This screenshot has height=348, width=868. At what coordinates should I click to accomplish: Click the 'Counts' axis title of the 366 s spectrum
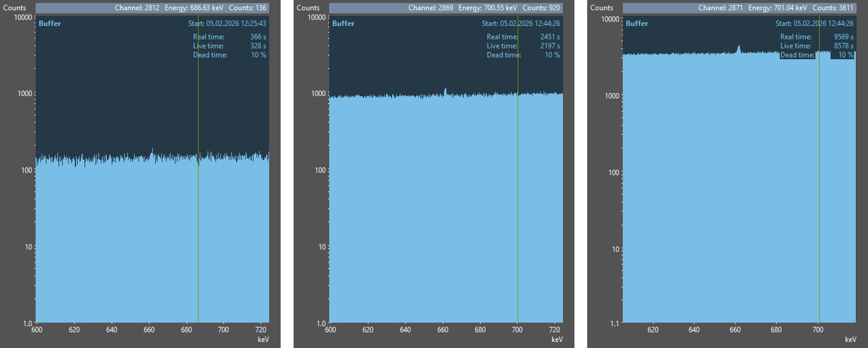point(15,8)
